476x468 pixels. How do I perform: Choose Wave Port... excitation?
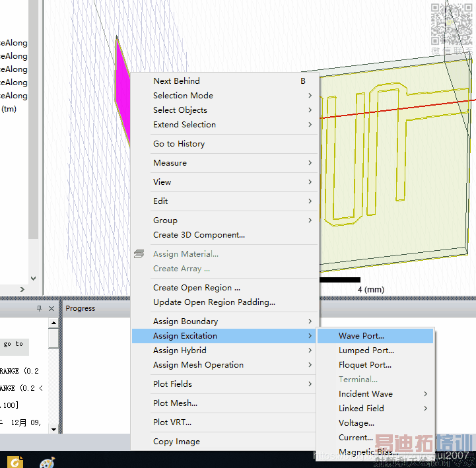point(375,336)
